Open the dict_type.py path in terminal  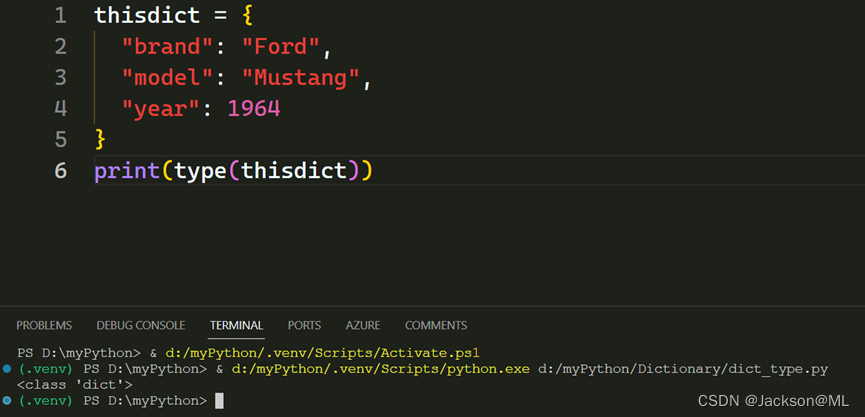click(683, 369)
